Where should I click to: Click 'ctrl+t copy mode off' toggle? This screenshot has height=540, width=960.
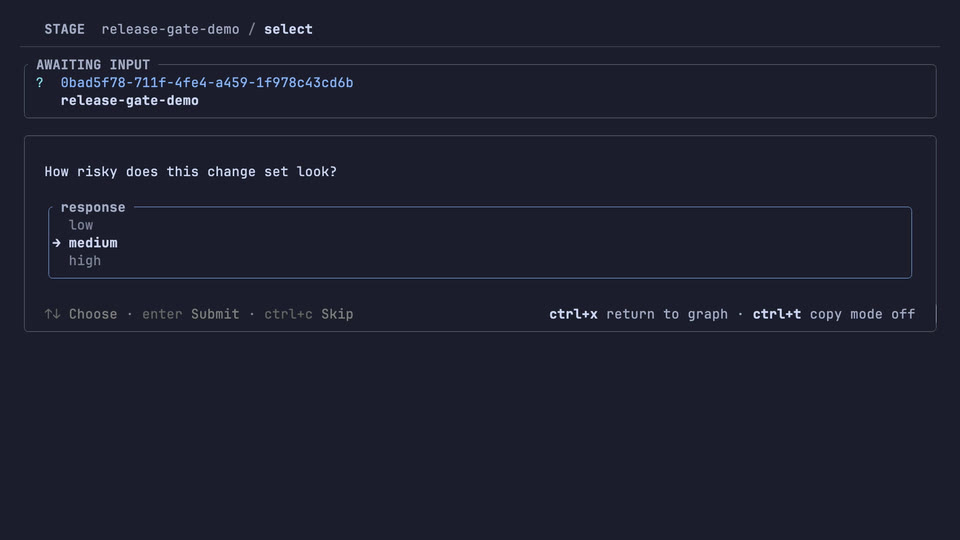(x=834, y=314)
